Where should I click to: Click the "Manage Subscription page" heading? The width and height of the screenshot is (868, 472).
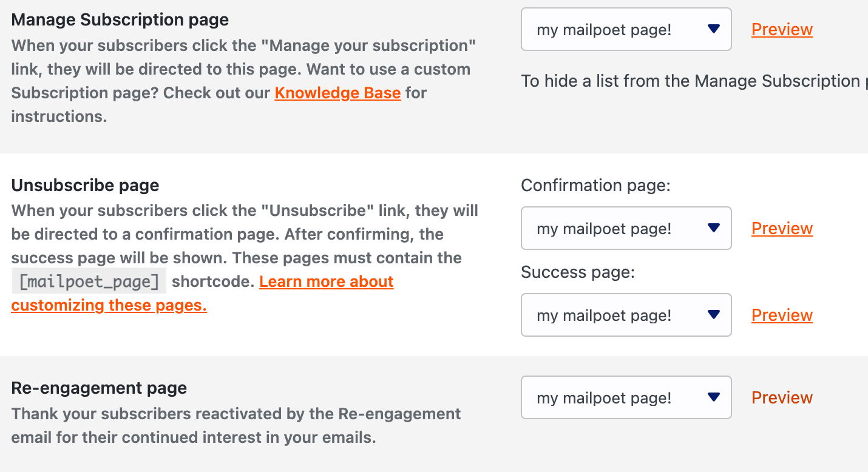120,19
